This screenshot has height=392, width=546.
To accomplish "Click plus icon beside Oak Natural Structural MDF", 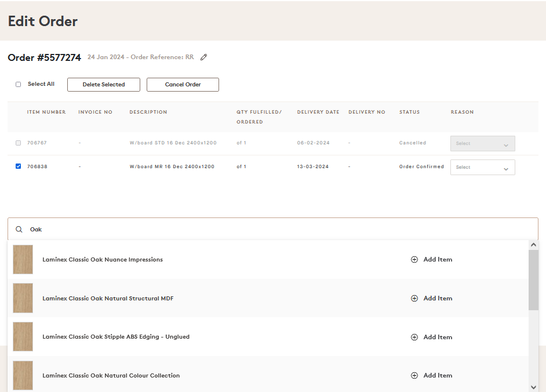I will coord(414,298).
